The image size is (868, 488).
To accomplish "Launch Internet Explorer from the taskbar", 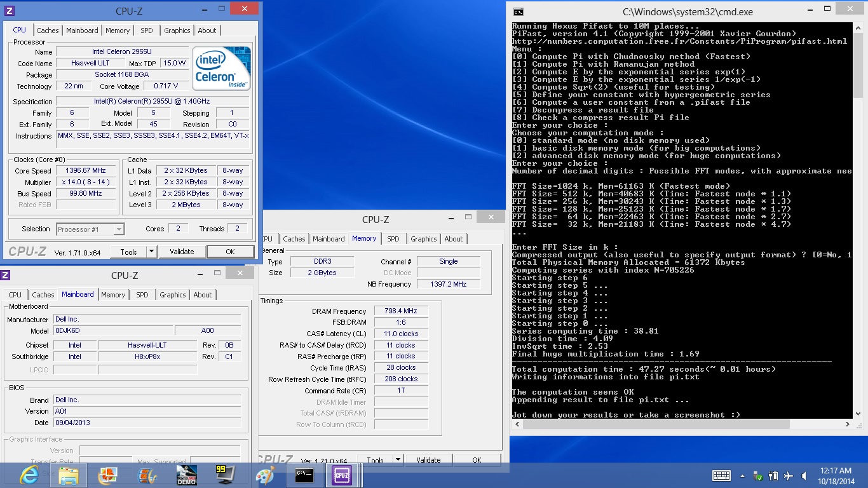I will click(x=29, y=475).
